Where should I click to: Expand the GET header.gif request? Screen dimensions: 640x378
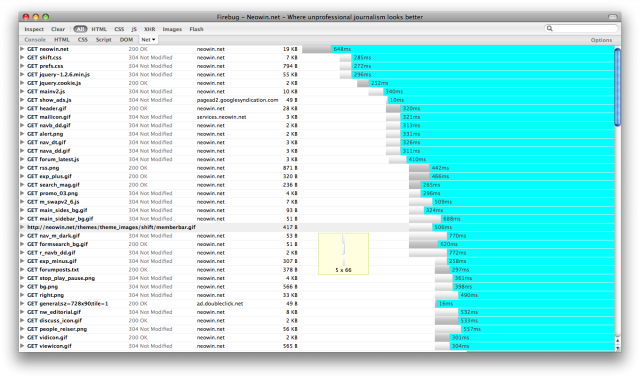22,108
